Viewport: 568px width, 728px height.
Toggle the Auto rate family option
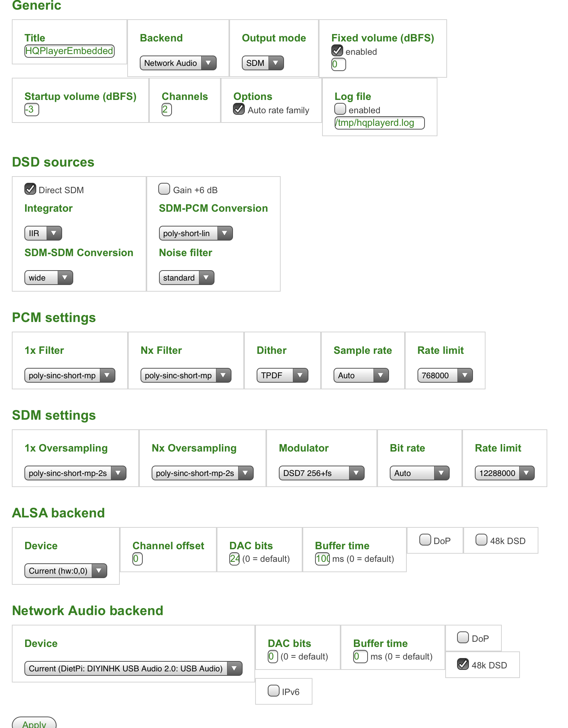(239, 109)
